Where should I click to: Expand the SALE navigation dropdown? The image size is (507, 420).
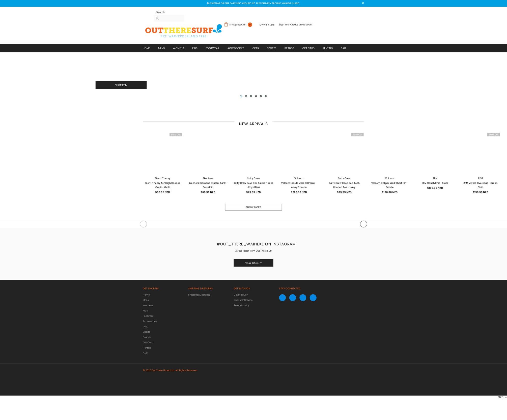pyautogui.click(x=343, y=48)
